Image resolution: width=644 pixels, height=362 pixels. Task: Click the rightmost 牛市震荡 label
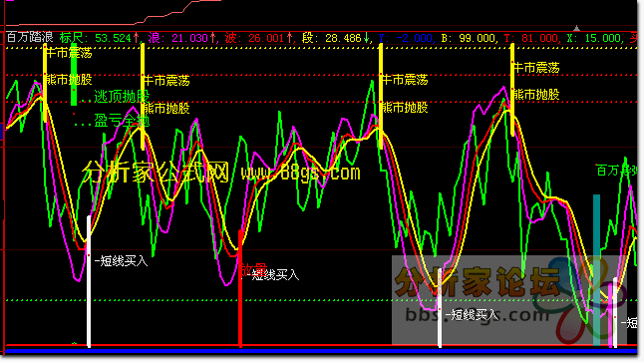pyautogui.click(x=536, y=68)
